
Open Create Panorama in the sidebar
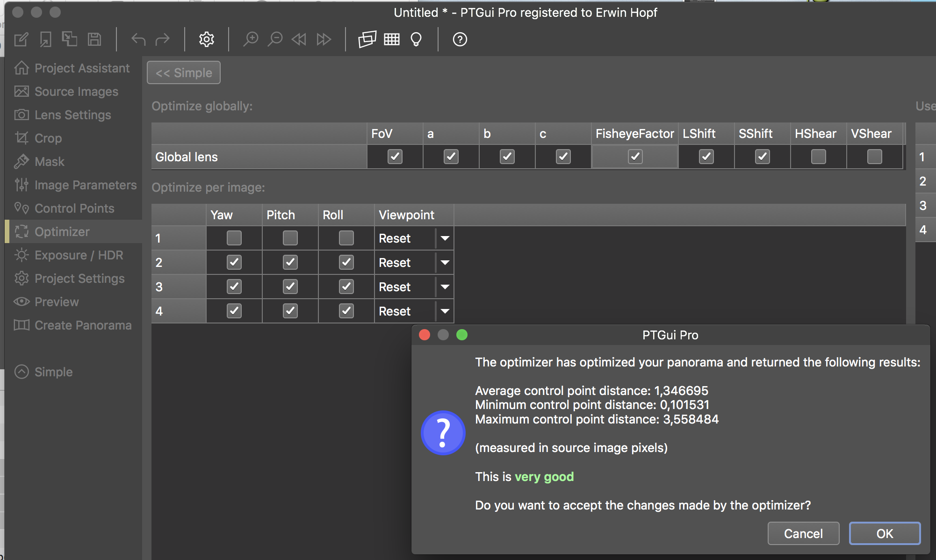73,325
